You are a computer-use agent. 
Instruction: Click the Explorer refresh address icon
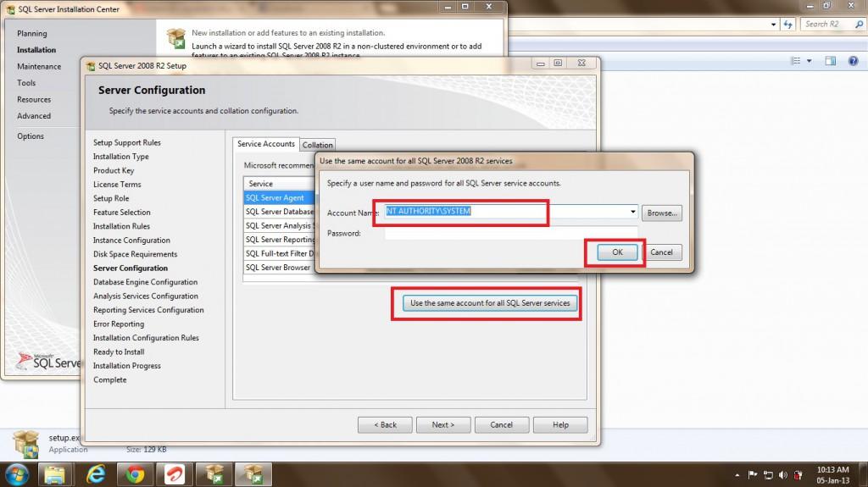(x=787, y=25)
